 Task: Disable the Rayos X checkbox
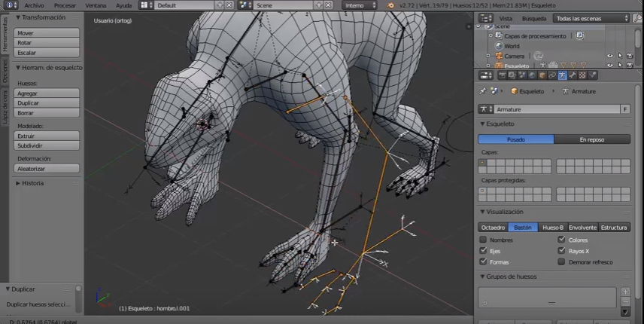pyautogui.click(x=561, y=251)
